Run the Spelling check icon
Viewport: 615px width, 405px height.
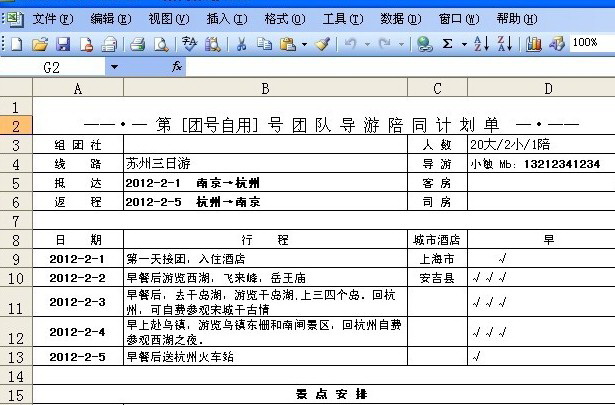pos(189,44)
